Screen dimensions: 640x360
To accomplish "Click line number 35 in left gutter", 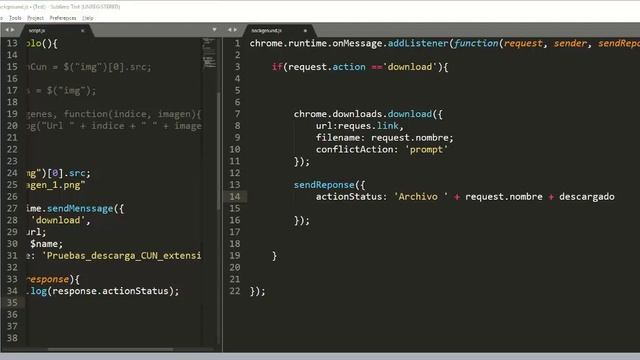I will (x=12, y=302).
